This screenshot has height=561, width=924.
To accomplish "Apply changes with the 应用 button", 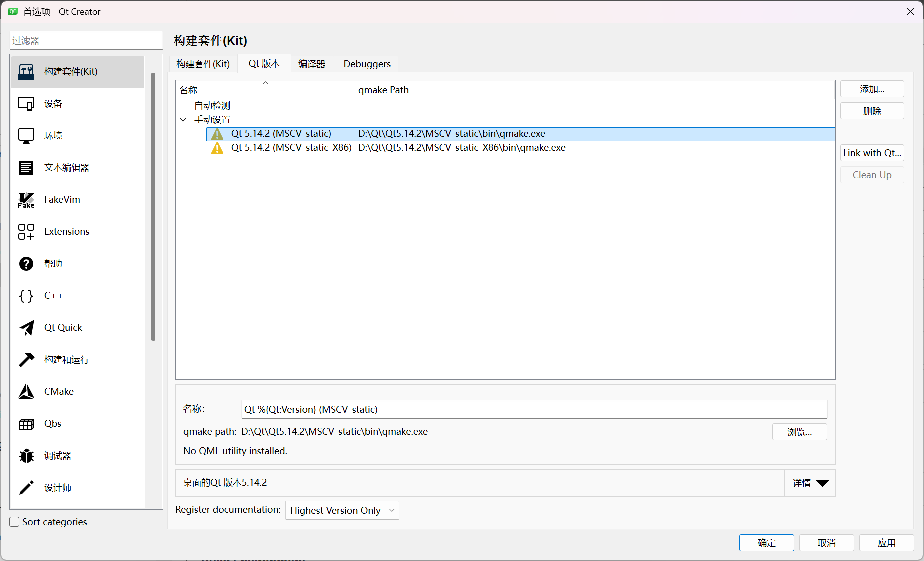I will (887, 543).
